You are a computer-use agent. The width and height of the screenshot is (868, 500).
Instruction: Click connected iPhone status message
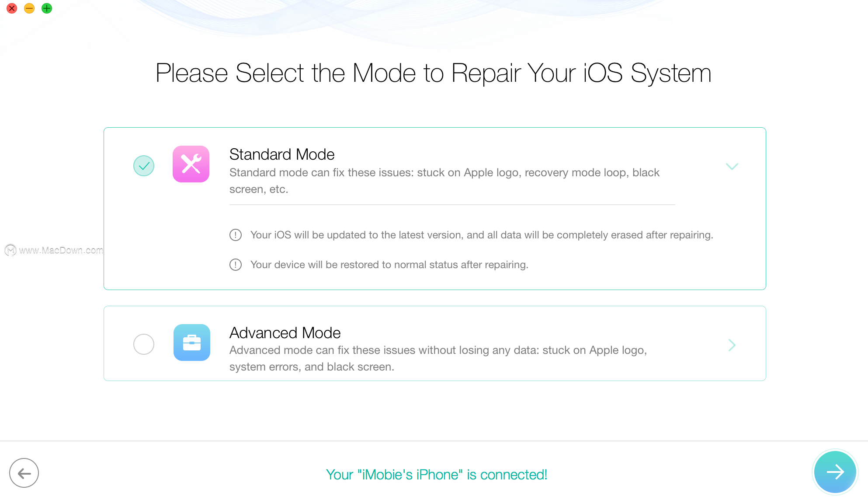point(434,474)
